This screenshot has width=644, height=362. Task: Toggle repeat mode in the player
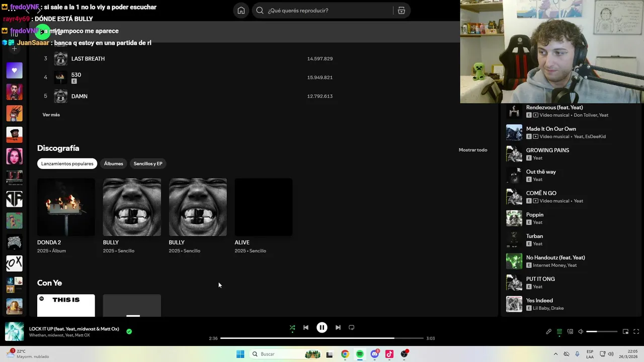coord(352,327)
